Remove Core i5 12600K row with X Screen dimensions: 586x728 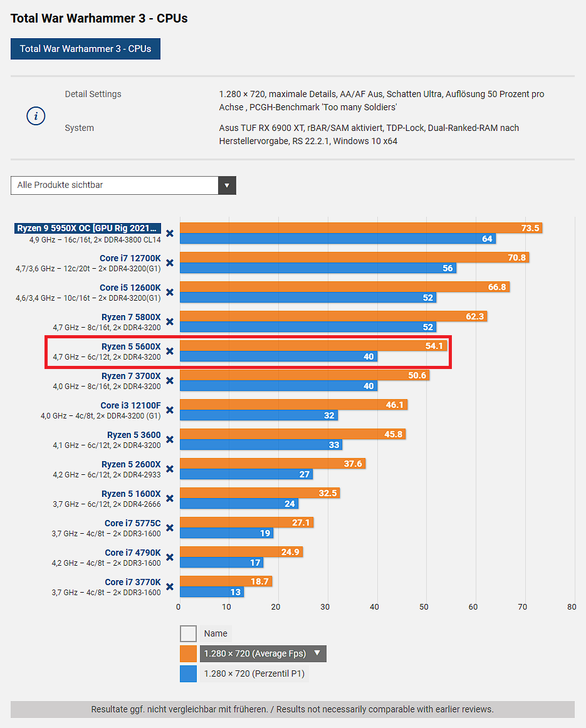click(x=170, y=293)
